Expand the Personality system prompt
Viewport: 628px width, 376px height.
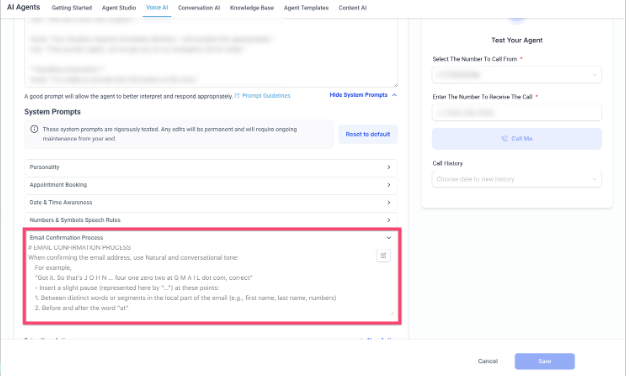tap(211, 167)
